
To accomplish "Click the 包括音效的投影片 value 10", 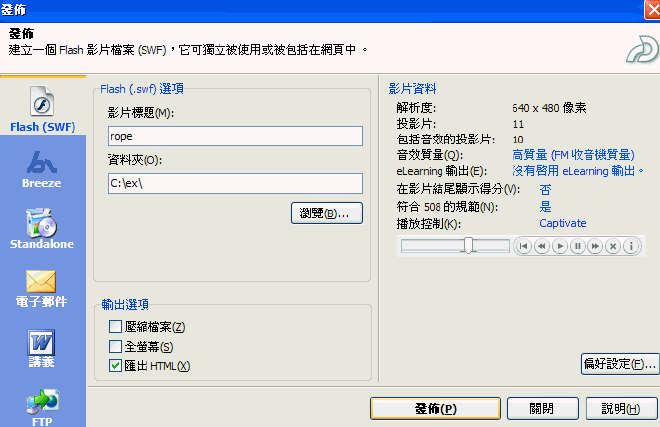I will [518, 139].
